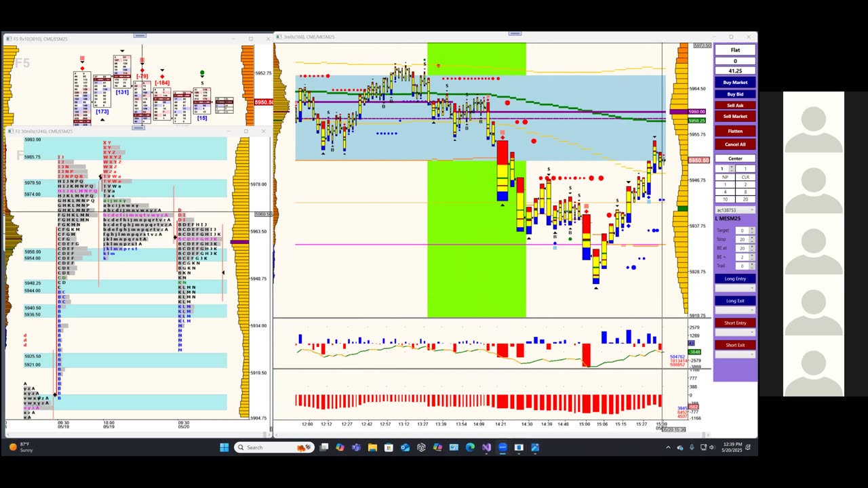Open Microsoft Edge from the taskbar

[470, 447]
